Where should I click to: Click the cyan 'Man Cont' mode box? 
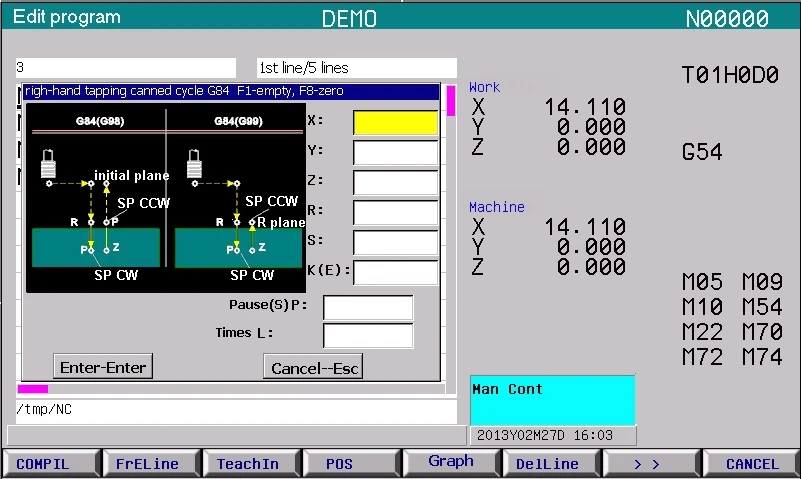[553, 400]
